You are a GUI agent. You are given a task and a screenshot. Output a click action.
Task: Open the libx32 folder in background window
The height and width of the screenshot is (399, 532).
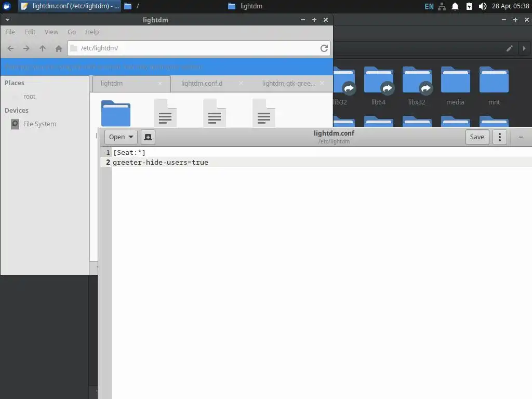click(417, 87)
